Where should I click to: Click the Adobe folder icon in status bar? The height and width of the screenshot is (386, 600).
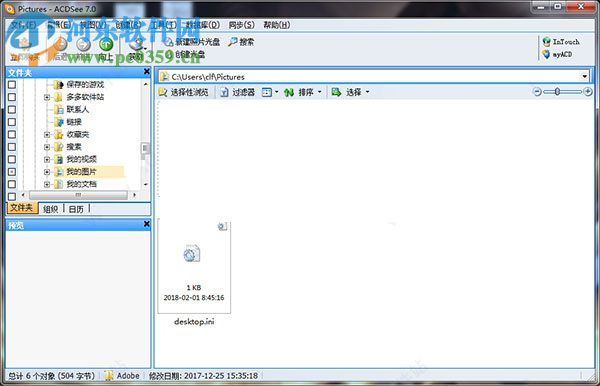pos(109,376)
